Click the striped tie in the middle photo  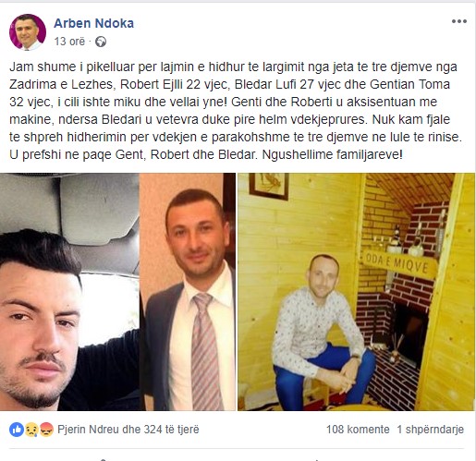point(205,351)
